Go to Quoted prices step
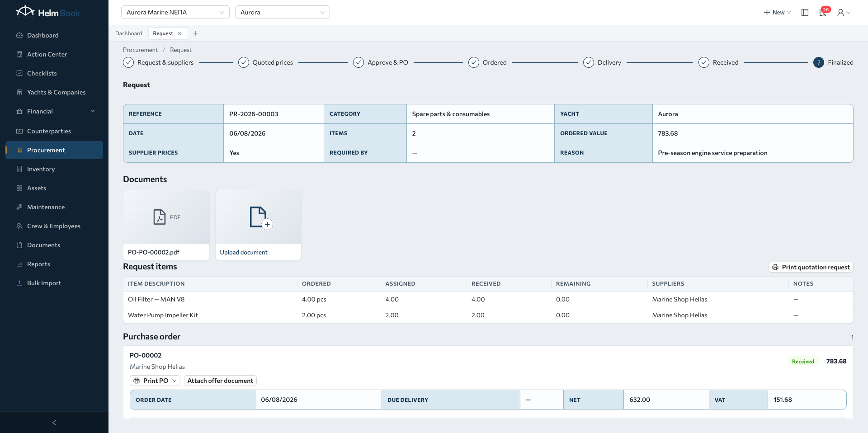The height and width of the screenshot is (433, 868). click(x=265, y=62)
